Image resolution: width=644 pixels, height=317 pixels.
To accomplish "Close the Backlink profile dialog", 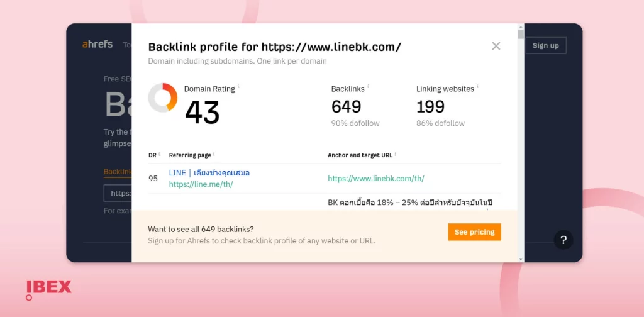I will coord(496,46).
